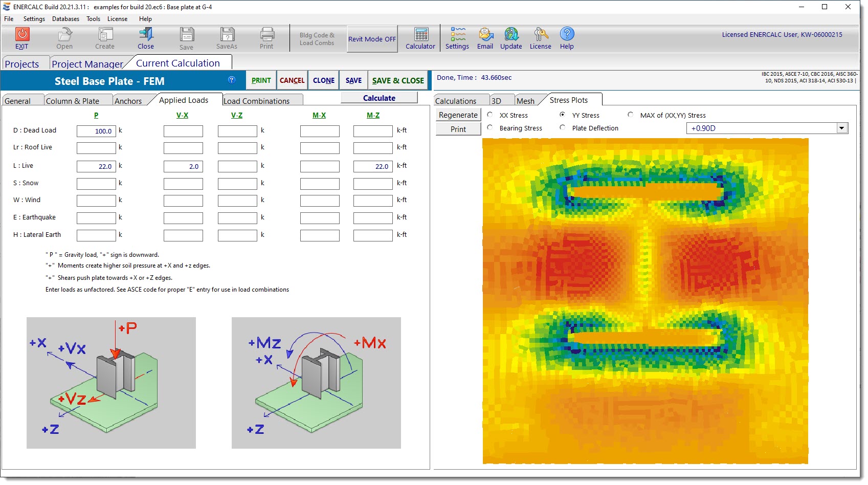Click the red EXIT power icon

coord(22,34)
